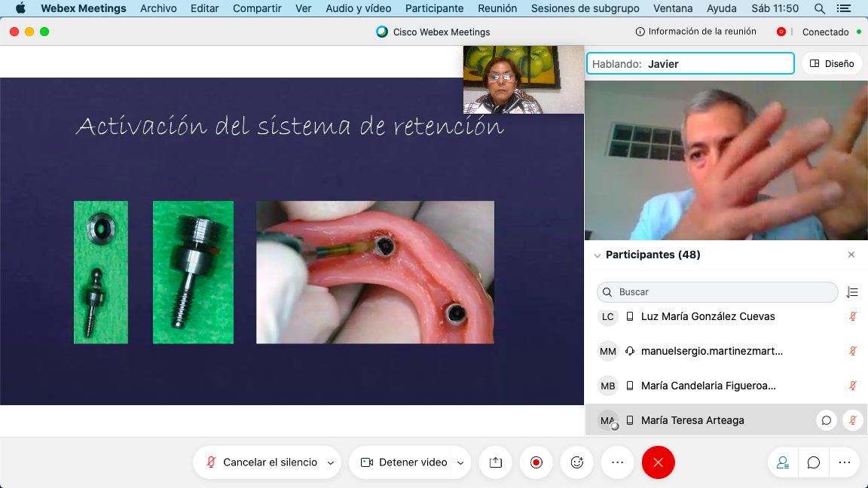Open the reactions emoji icon
The height and width of the screenshot is (488, 868).
[x=576, y=462]
